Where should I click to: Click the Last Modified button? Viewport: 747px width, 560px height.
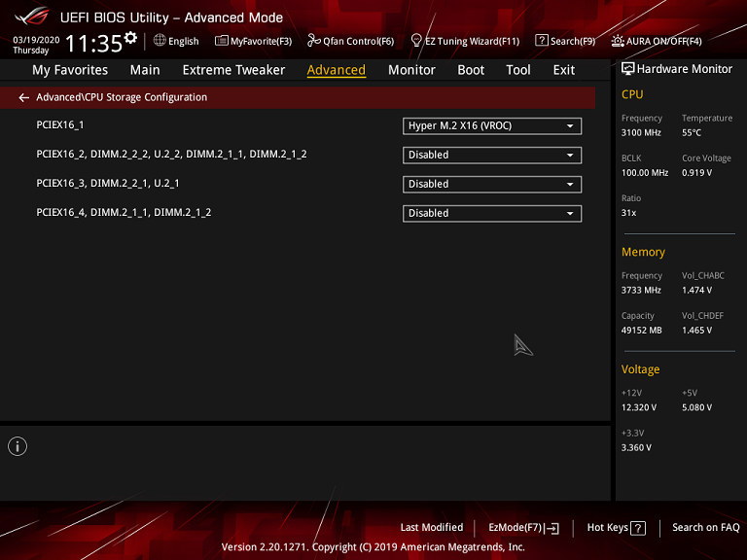[x=431, y=528]
